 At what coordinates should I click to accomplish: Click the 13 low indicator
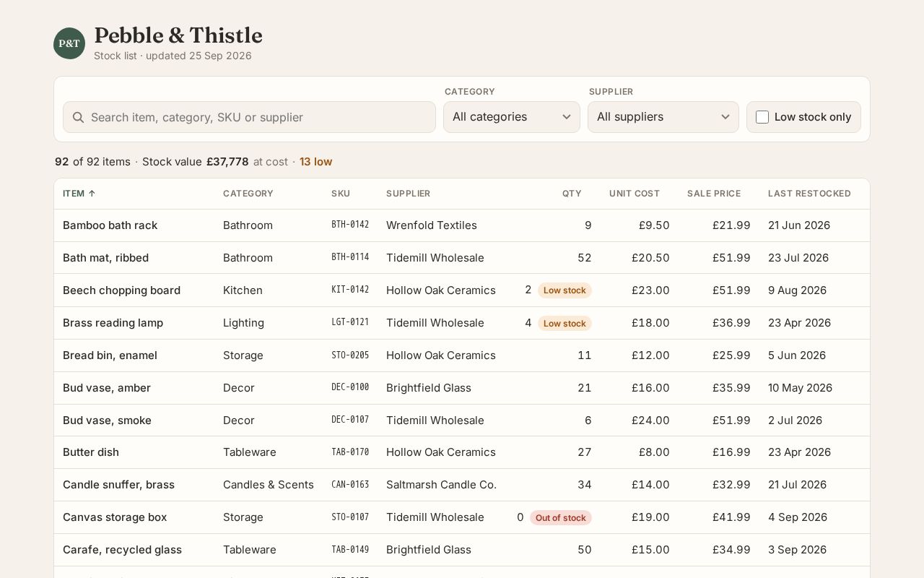316,162
